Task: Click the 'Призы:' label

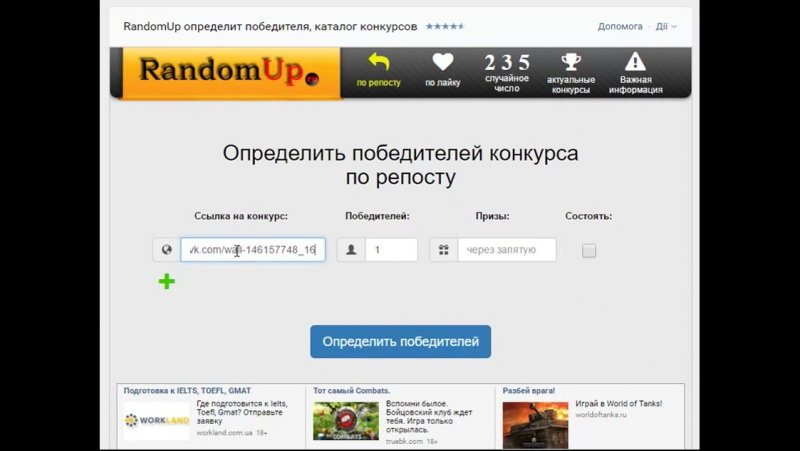Action: [492, 216]
